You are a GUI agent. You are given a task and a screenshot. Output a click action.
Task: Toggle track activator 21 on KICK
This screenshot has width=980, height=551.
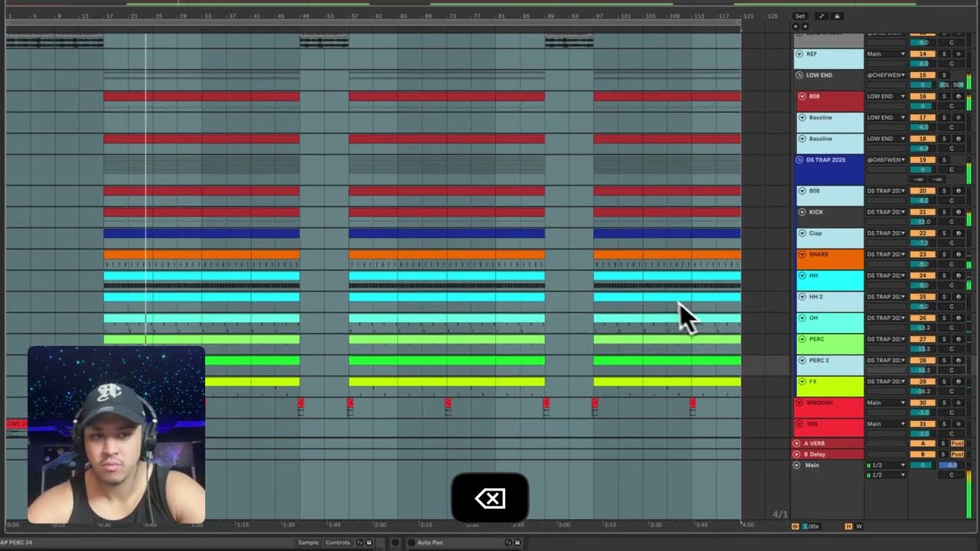tap(923, 212)
